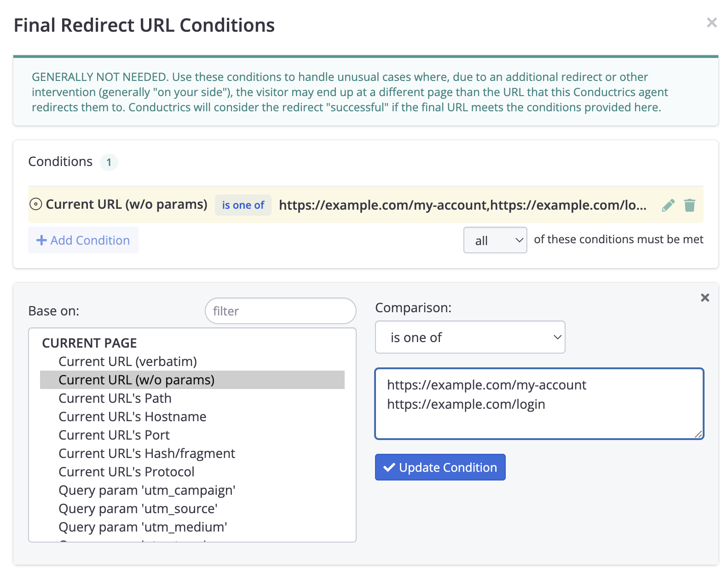
Task: Close the Final Redirect URL Conditions dialog
Action: tap(711, 23)
